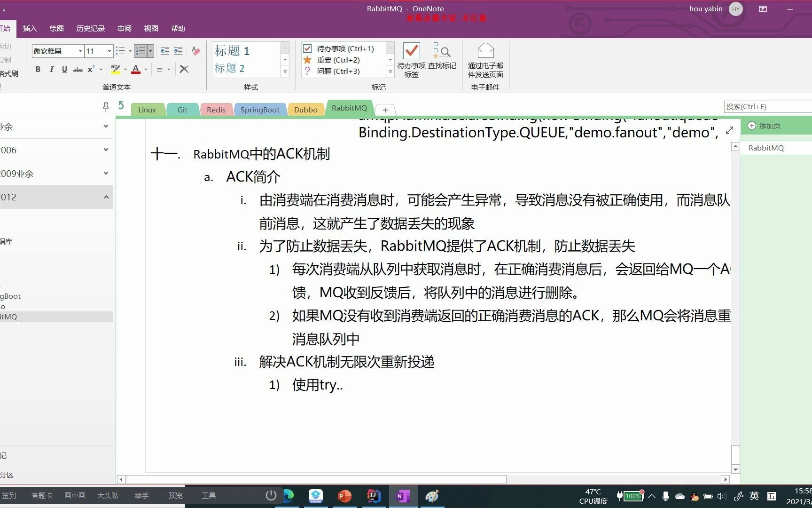This screenshot has width=812, height=508.
Task: Open the 帮助 ribbon tab
Action: coord(178,29)
